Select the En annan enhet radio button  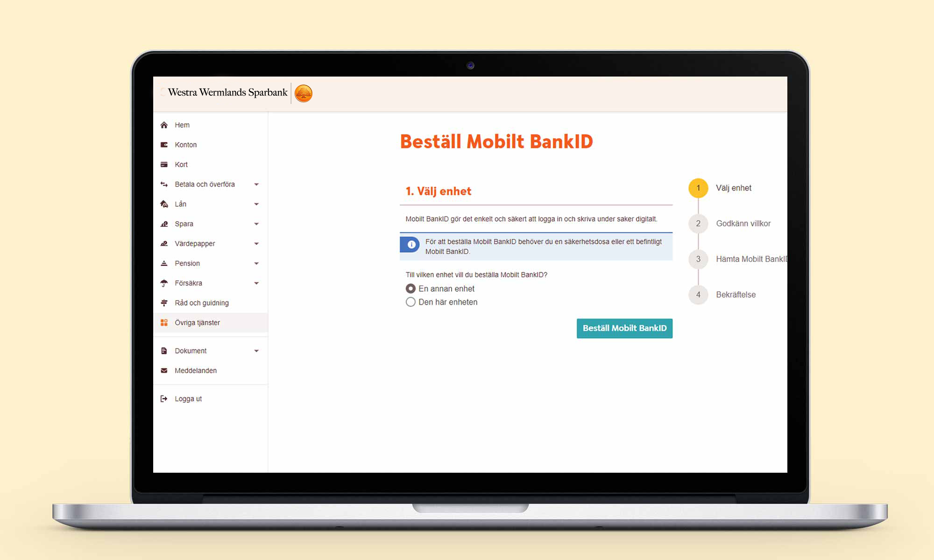(x=410, y=288)
